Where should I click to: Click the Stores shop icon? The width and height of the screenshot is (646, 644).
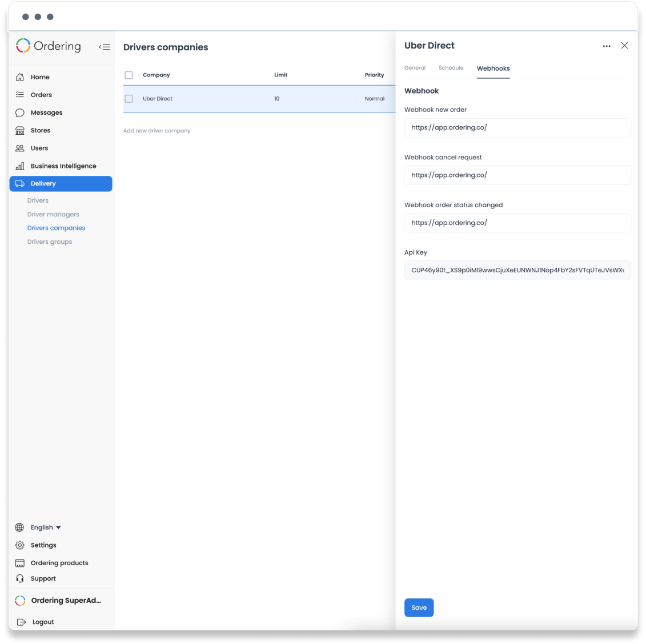pos(20,131)
